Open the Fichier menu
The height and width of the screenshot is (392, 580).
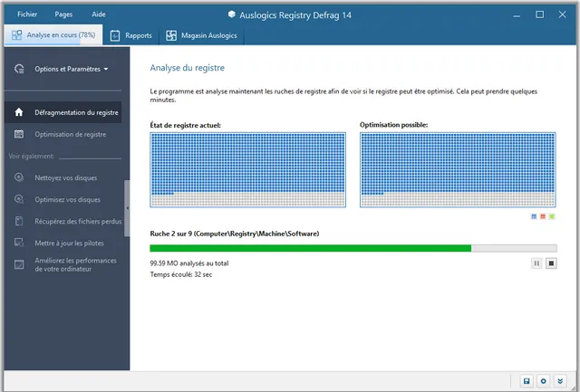point(27,14)
